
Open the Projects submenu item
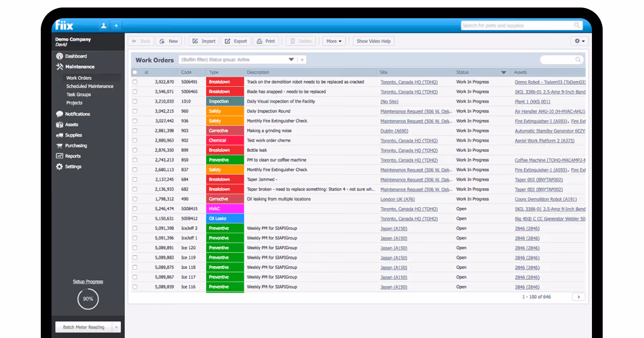click(x=75, y=103)
